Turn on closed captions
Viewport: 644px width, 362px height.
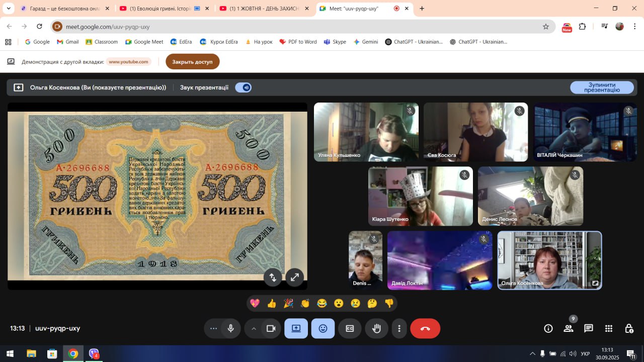pyautogui.click(x=350, y=328)
